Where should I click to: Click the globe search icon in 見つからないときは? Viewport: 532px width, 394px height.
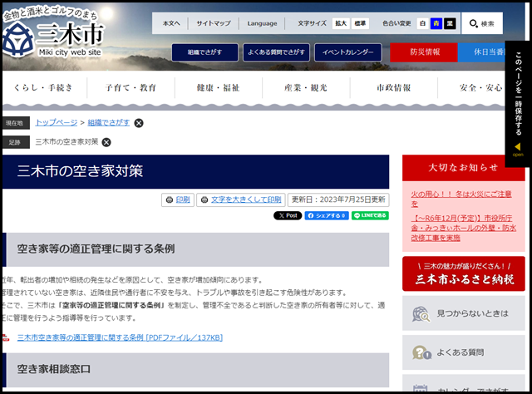(x=421, y=314)
